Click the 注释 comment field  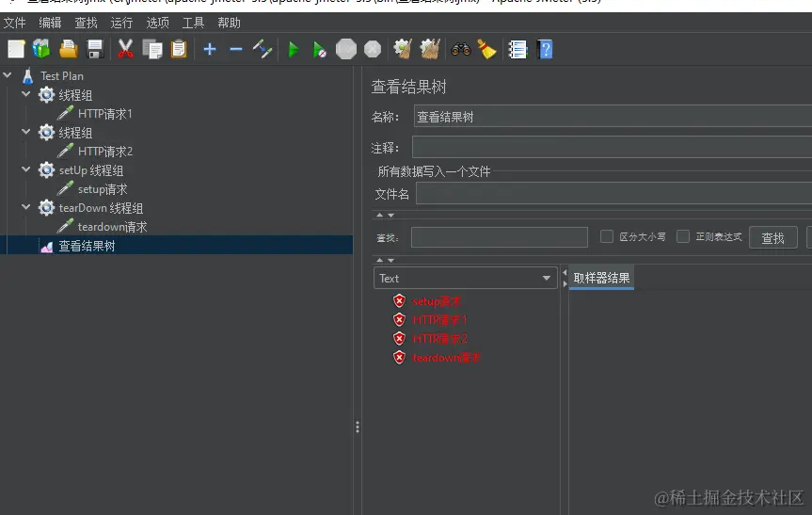pos(612,147)
